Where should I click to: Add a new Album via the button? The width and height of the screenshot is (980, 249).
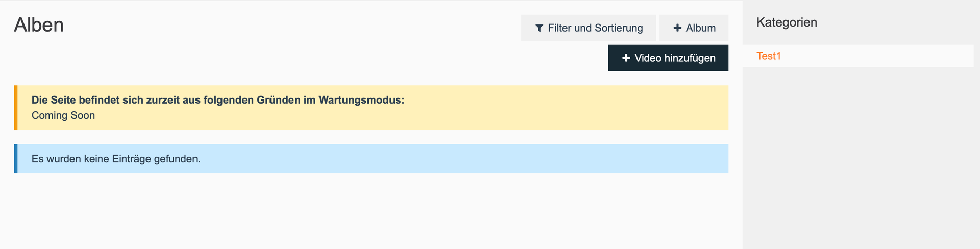694,28
